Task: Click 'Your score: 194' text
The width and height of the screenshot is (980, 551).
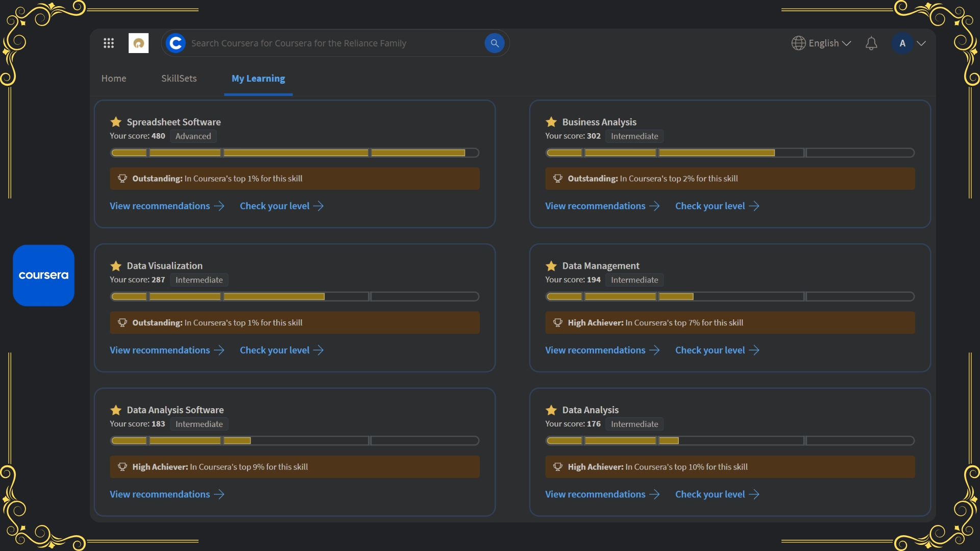Action: (x=573, y=280)
